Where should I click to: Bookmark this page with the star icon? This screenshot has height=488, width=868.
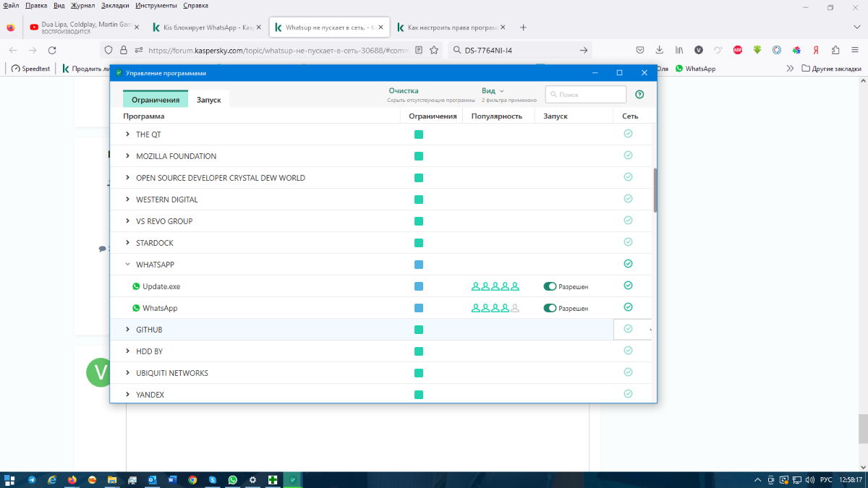pyautogui.click(x=434, y=50)
